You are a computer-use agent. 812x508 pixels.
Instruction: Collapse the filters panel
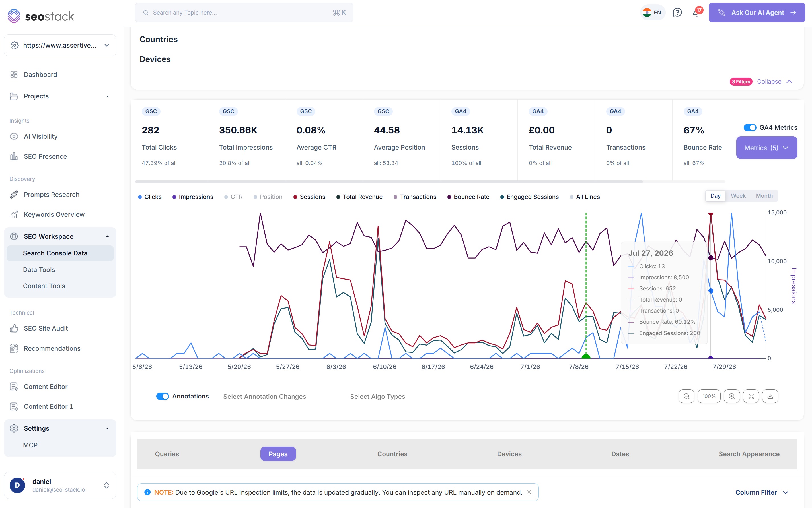click(775, 82)
